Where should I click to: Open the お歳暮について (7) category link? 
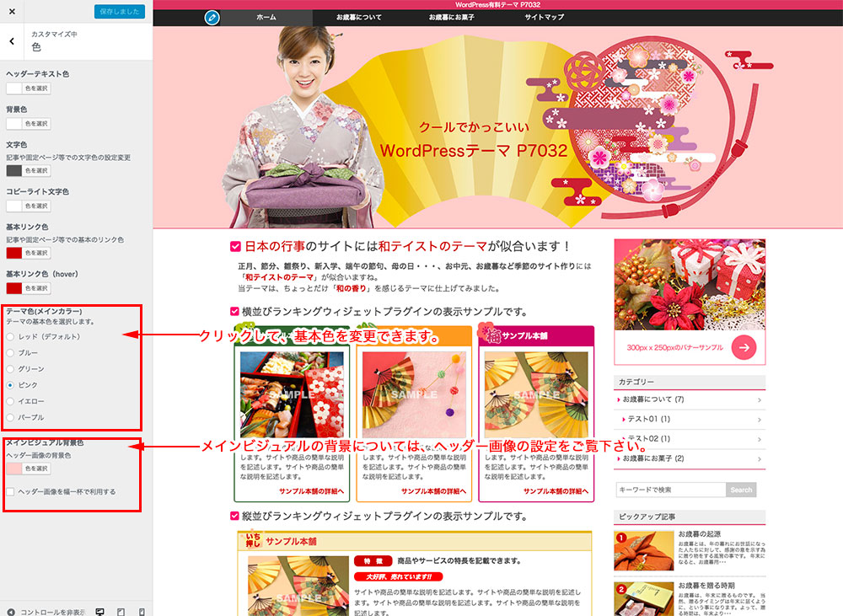click(652, 399)
